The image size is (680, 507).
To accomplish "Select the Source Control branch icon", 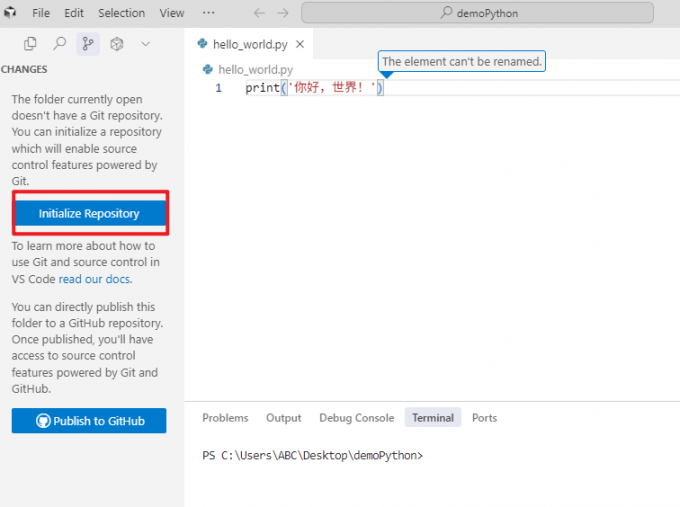I will [x=88, y=44].
